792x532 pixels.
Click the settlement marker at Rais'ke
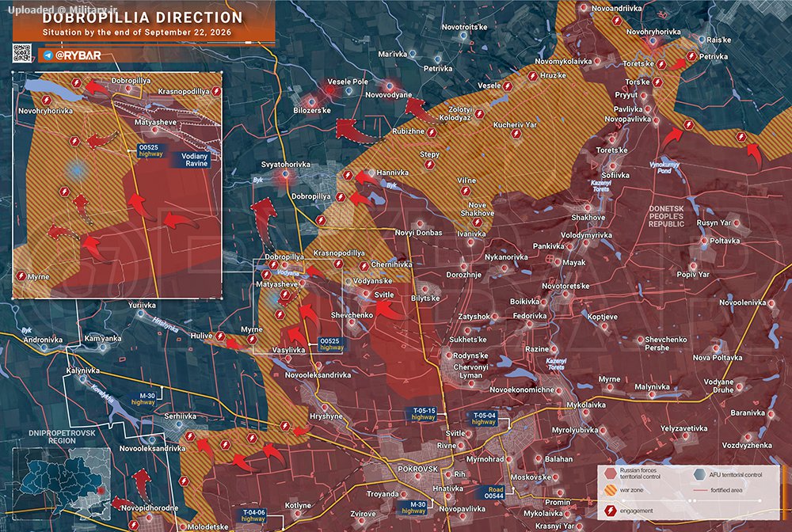702,40
